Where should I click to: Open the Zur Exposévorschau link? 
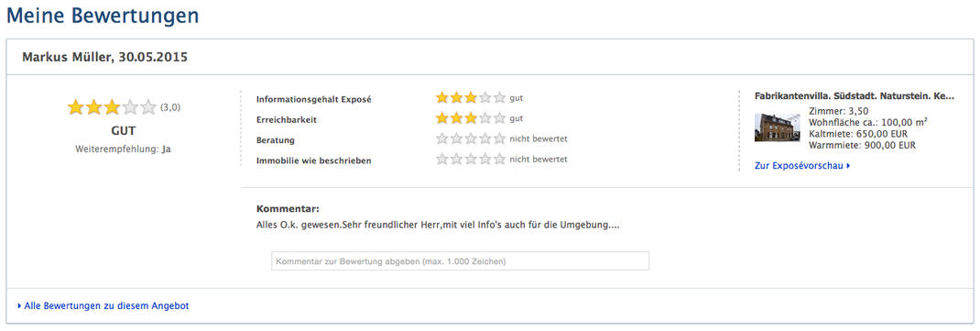click(802, 166)
